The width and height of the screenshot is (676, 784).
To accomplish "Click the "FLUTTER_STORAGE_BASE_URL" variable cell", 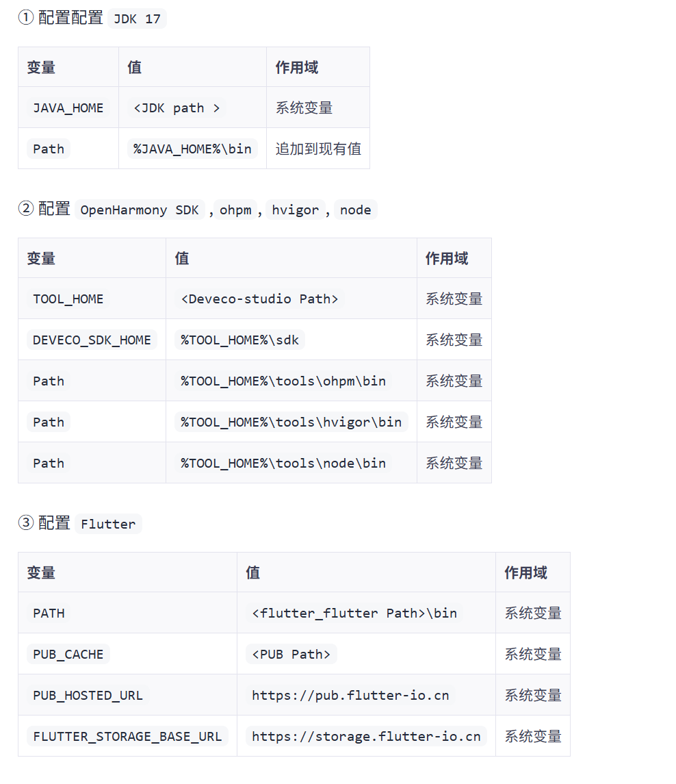I will tap(127, 736).
